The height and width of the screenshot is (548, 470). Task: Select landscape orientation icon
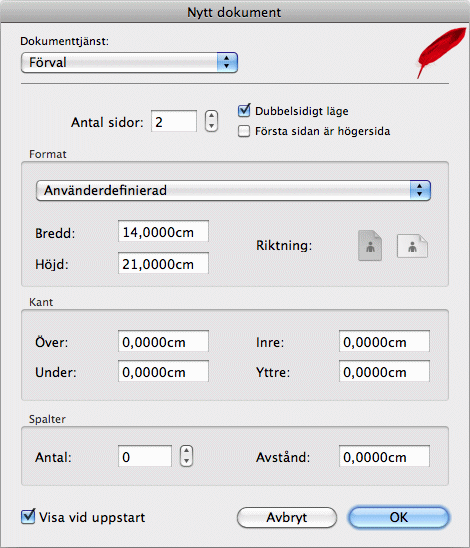coord(412,246)
